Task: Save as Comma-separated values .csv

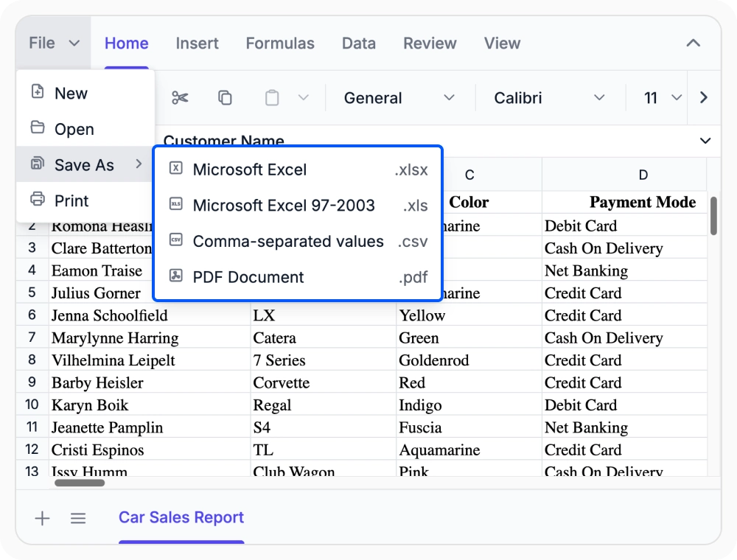Action: click(298, 241)
